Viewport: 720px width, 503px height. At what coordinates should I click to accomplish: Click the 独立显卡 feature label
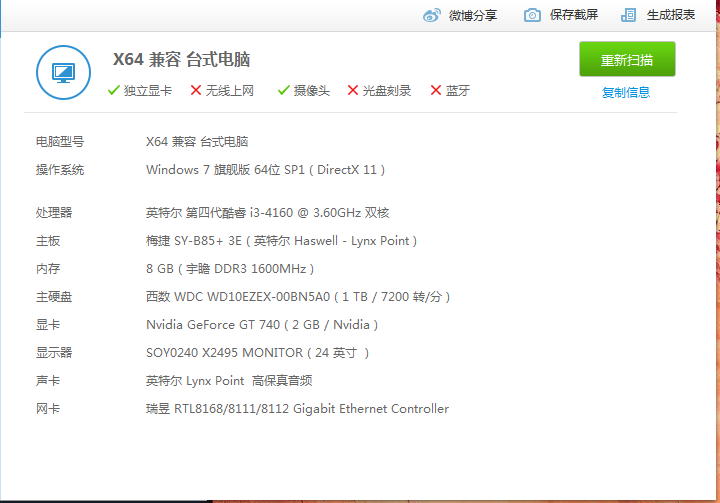(148, 90)
